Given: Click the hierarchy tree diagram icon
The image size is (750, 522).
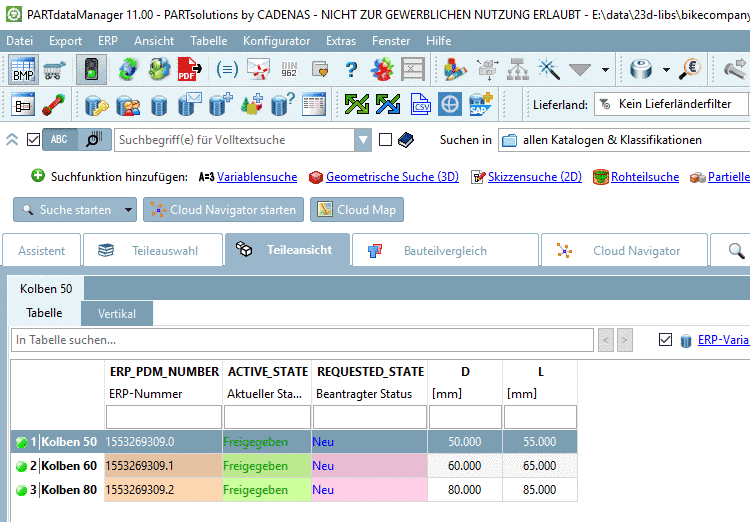Looking at the screenshot, I should 518,70.
